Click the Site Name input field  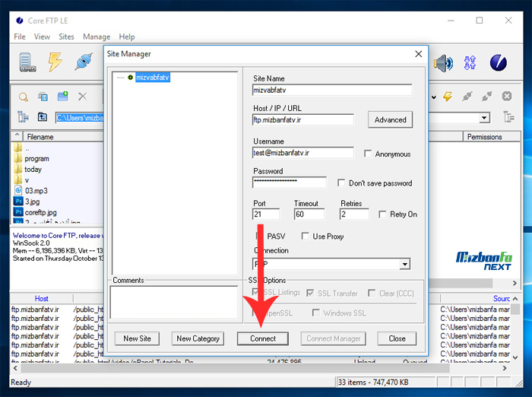[x=332, y=91]
